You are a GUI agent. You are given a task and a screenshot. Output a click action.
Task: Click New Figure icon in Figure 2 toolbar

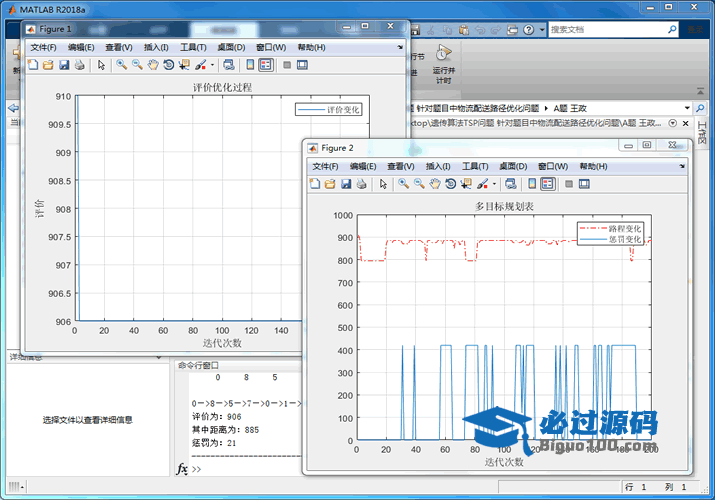(315, 184)
